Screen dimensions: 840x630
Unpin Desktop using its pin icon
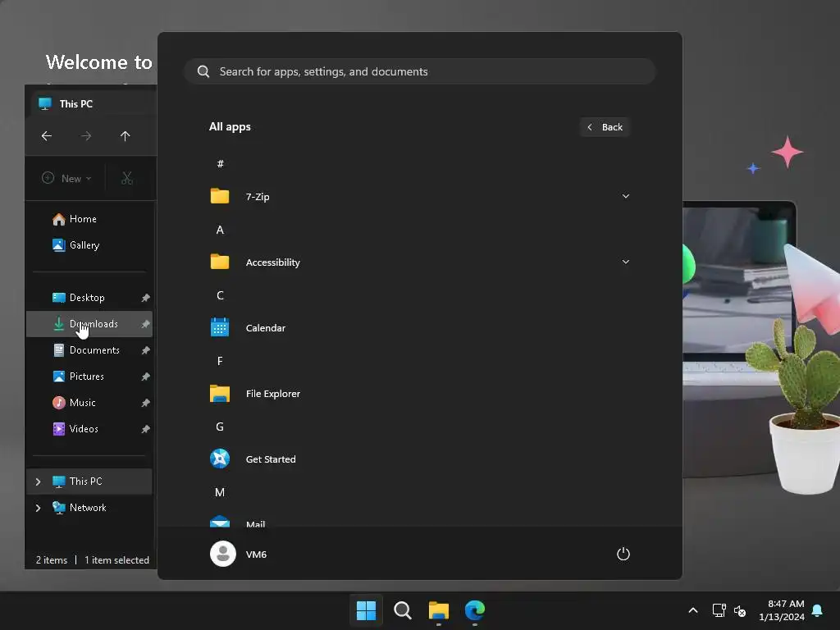point(145,298)
